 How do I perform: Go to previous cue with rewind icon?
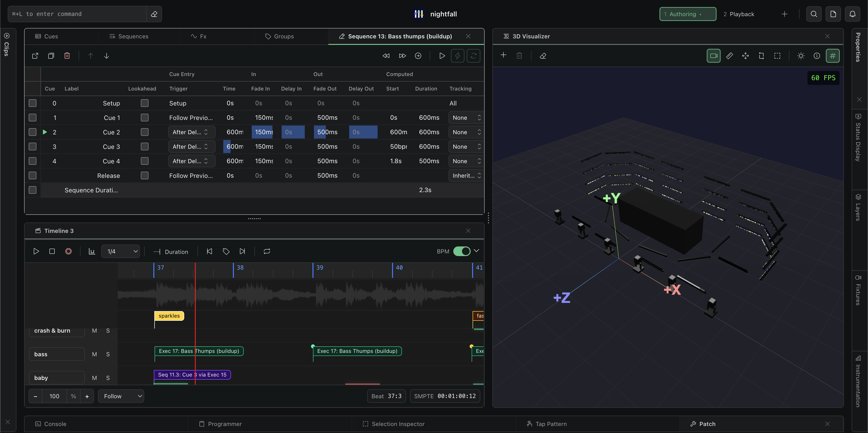coord(386,56)
